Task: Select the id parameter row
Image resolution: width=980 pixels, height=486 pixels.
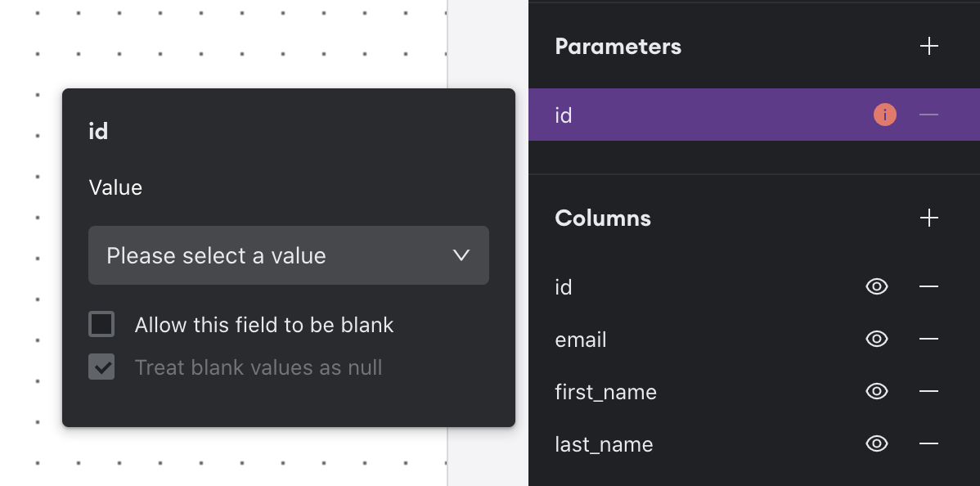Action: pyautogui.click(x=695, y=115)
